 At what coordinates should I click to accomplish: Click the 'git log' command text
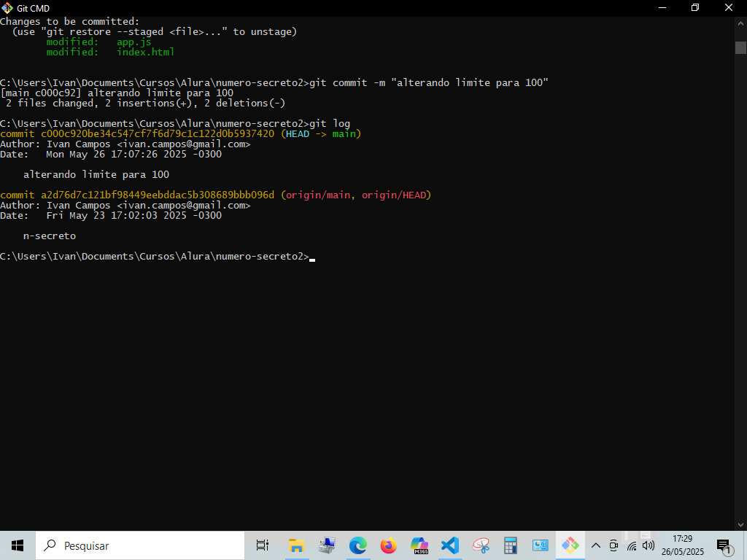(330, 124)
